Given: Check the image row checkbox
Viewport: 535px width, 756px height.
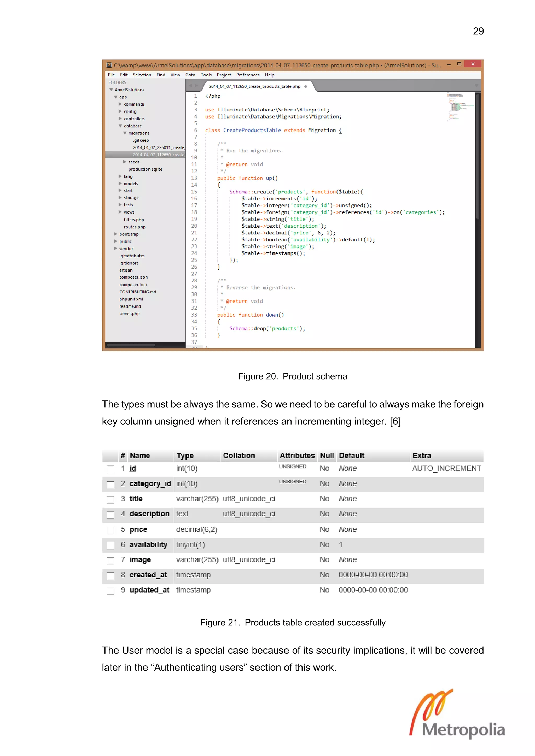Looking at the screenshot, I should coord(110,560).
